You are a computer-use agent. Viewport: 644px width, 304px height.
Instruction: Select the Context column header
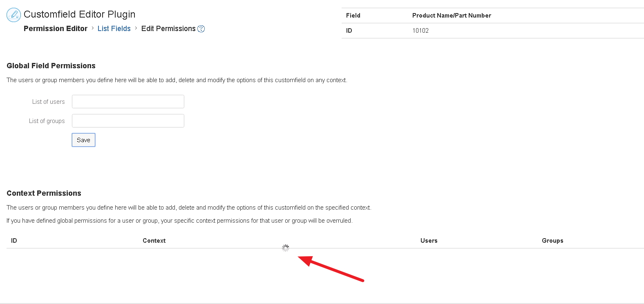pyautogui.click(x=154, y=240)
